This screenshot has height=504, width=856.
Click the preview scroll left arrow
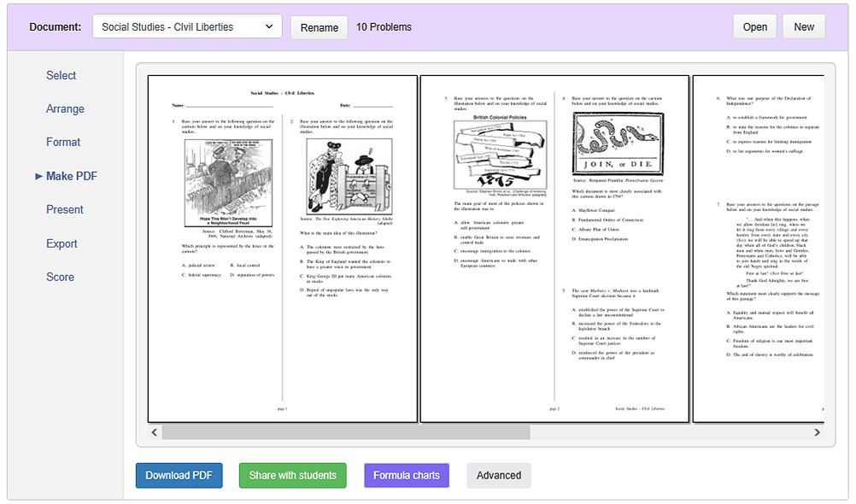tap(155, 432)
